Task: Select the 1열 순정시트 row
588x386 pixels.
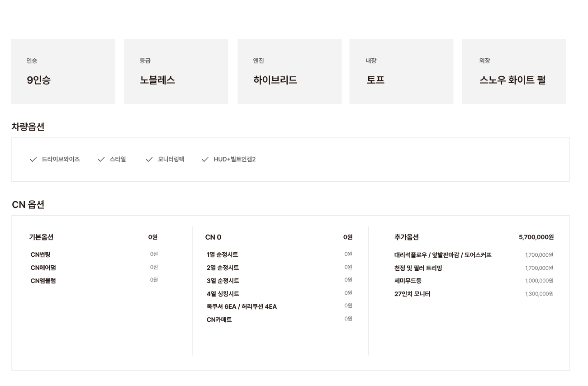Action: click(x=279, y=254)
